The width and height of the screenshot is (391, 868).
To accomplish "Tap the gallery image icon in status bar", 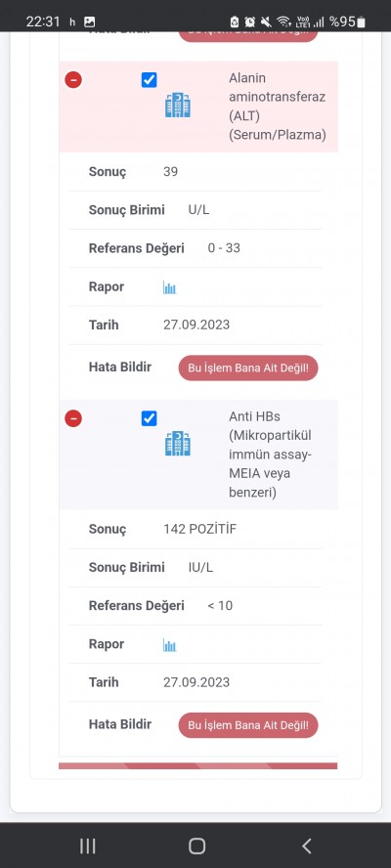I will (89, 22).
